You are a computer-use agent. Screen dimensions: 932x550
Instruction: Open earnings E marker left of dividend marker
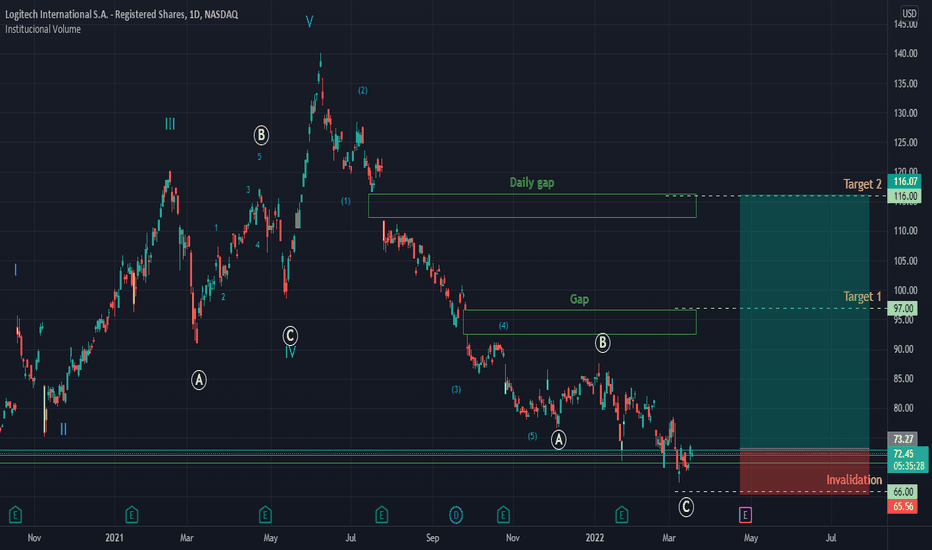(382, 515)
